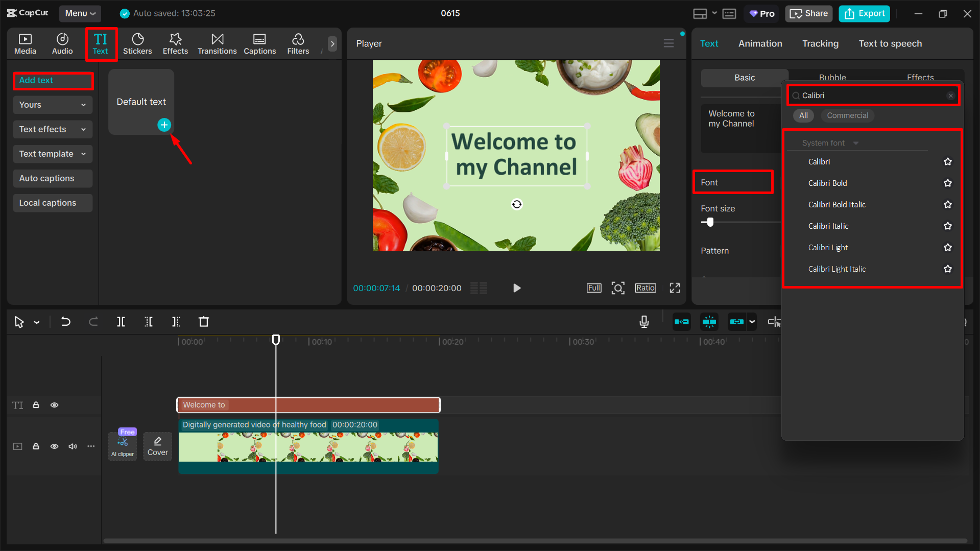Click the undo icon in the timeline toolbar

(66, 322)
